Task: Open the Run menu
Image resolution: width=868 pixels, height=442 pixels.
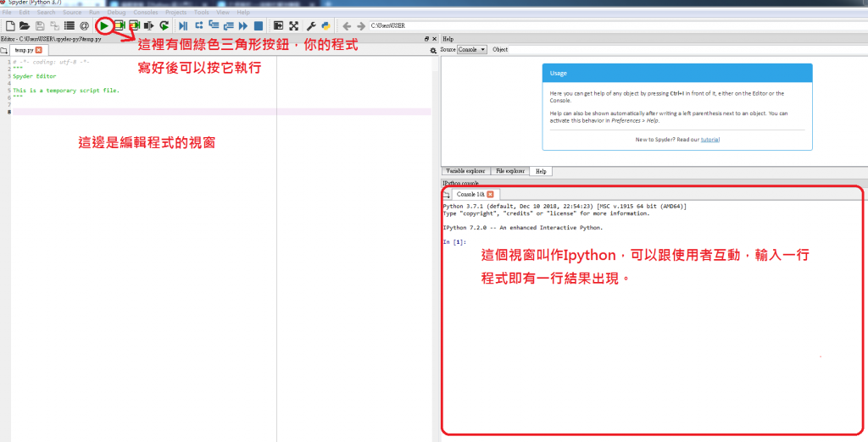Action: 94,12
